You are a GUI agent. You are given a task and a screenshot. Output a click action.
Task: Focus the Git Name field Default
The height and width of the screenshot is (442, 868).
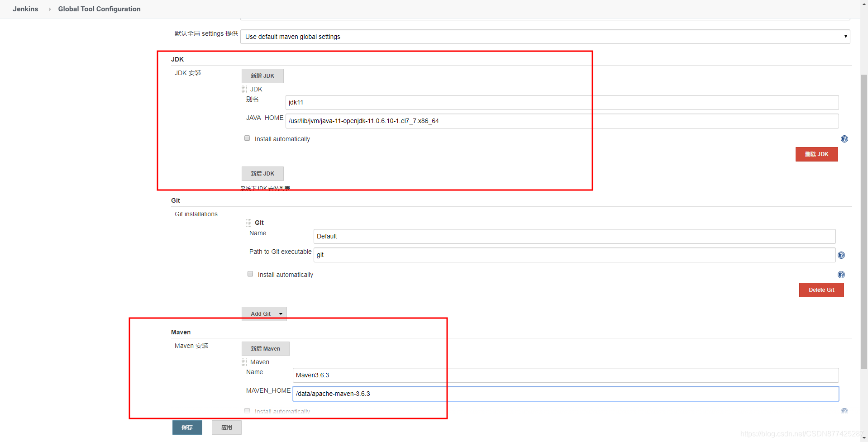point(574,236)
